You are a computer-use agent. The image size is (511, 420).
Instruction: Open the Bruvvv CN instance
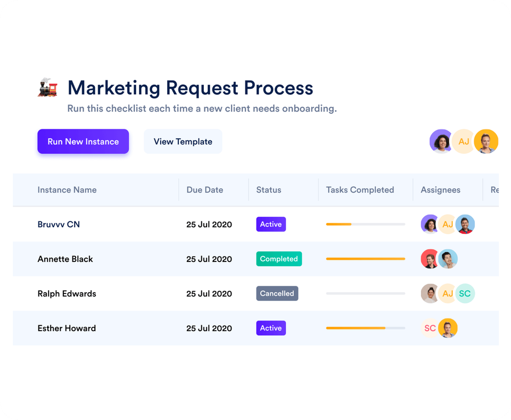[x=59, y=224]
